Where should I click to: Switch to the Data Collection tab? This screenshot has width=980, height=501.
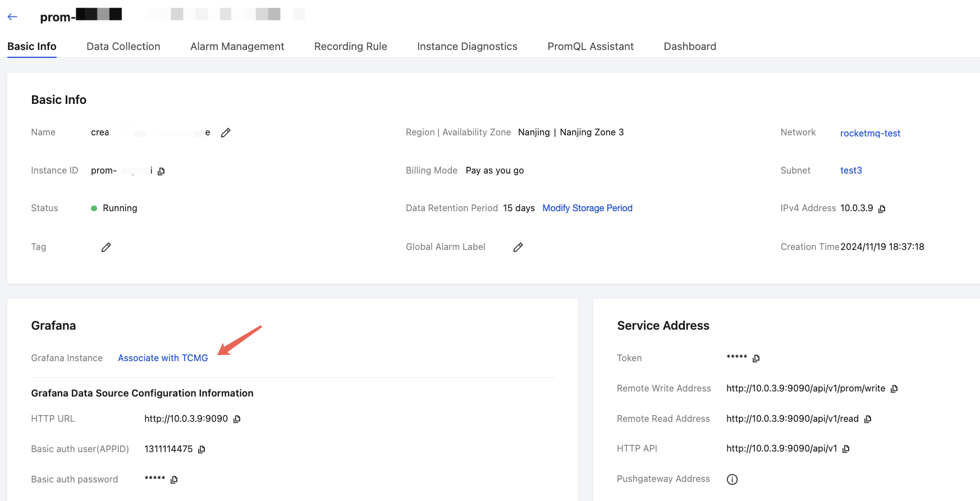click(123, 47)
